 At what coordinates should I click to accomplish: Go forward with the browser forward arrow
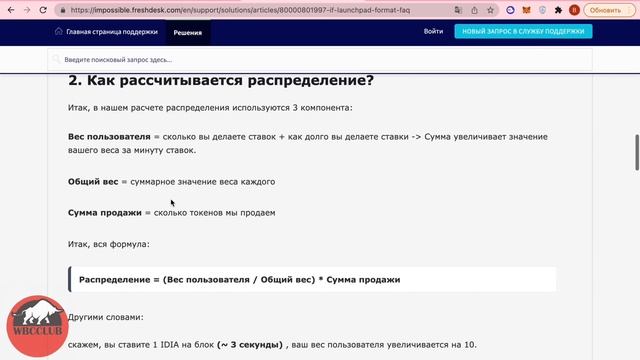[27, 10]
